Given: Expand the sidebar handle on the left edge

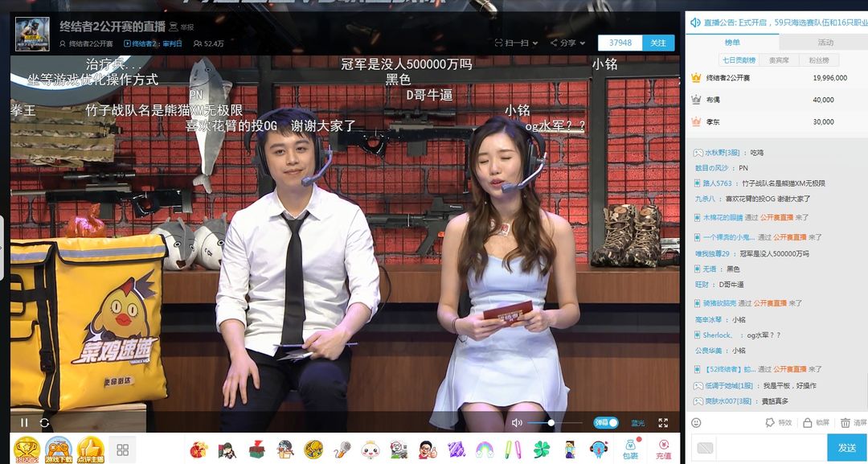Looking at the screenshot, I should tap(2, 247).
